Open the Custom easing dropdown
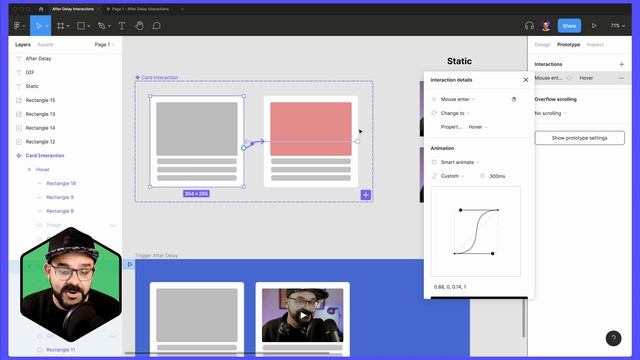640x360 pixels. (x=452, y=176)
